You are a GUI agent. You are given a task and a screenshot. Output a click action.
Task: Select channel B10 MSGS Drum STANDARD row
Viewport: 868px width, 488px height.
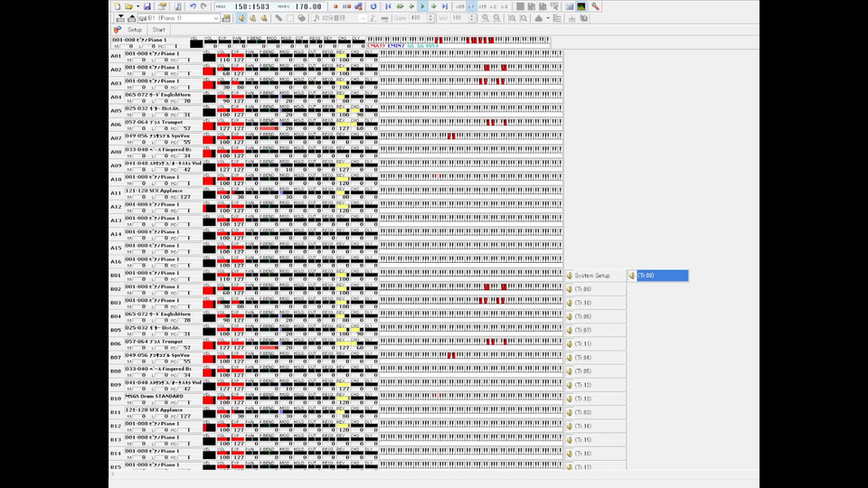pos(336,399)
